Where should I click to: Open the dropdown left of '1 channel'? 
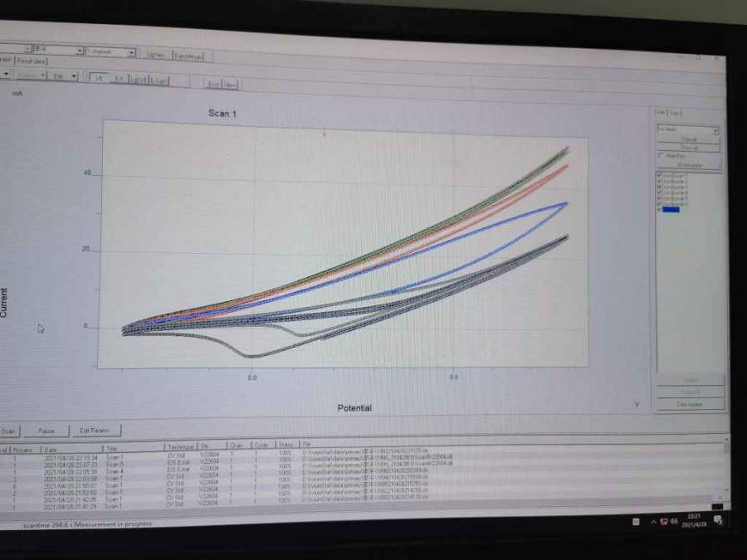click(x=59, y=50)
